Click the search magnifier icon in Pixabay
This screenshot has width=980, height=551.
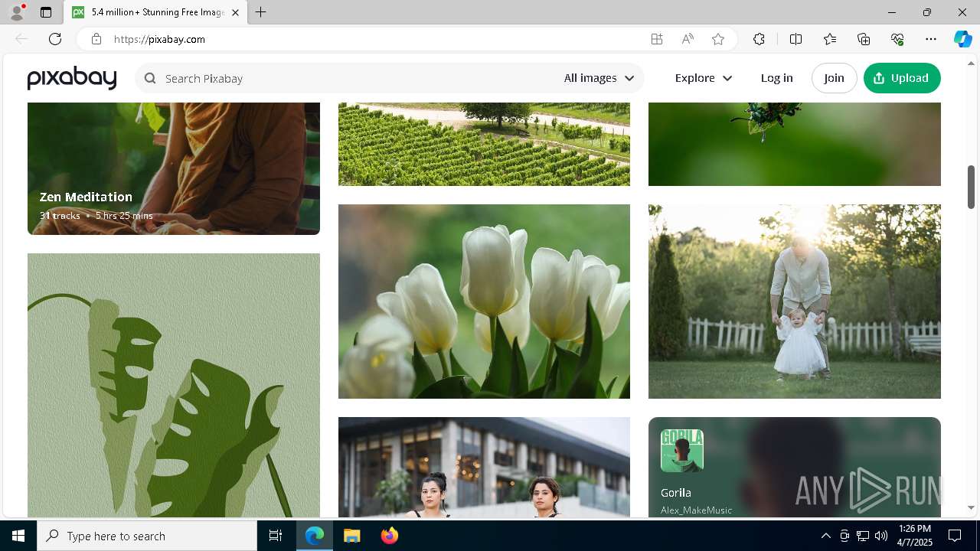[150, 78]
